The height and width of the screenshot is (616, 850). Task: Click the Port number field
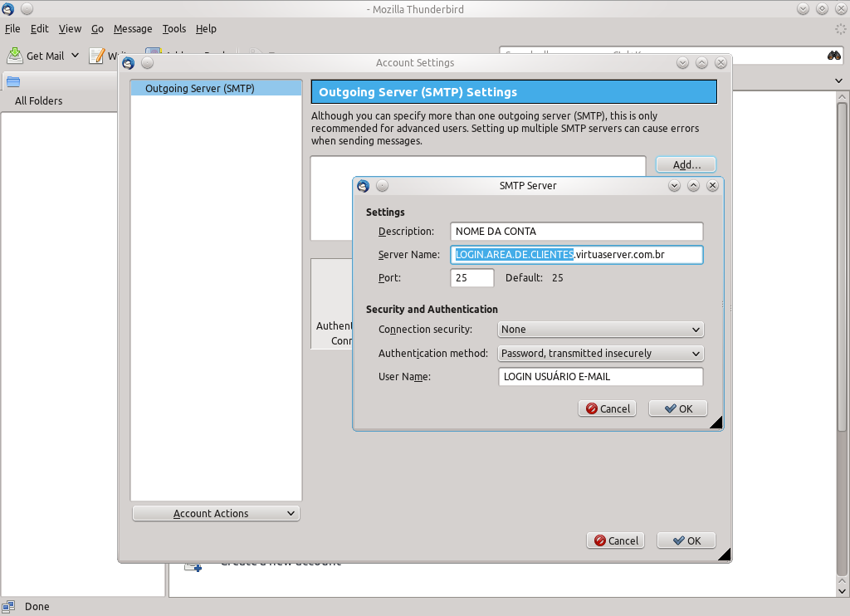click(x=472, y=277)
